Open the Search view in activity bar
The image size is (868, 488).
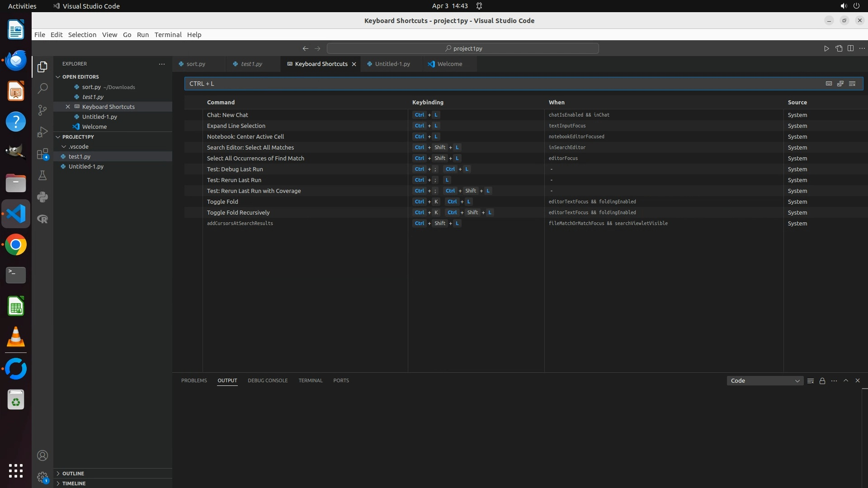coord(42,88)
